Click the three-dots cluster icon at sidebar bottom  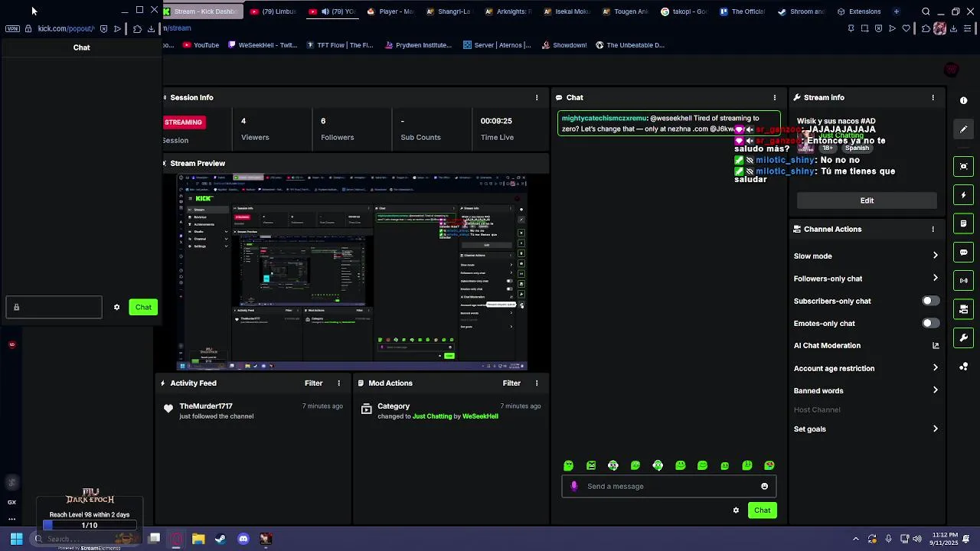pos(963,367)
